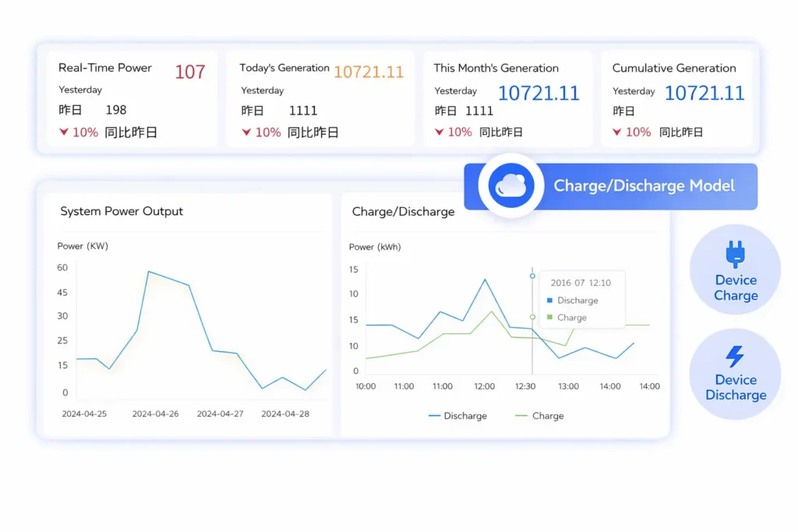Click red down arrow in Real-Time Power card

tap(63, 132)
